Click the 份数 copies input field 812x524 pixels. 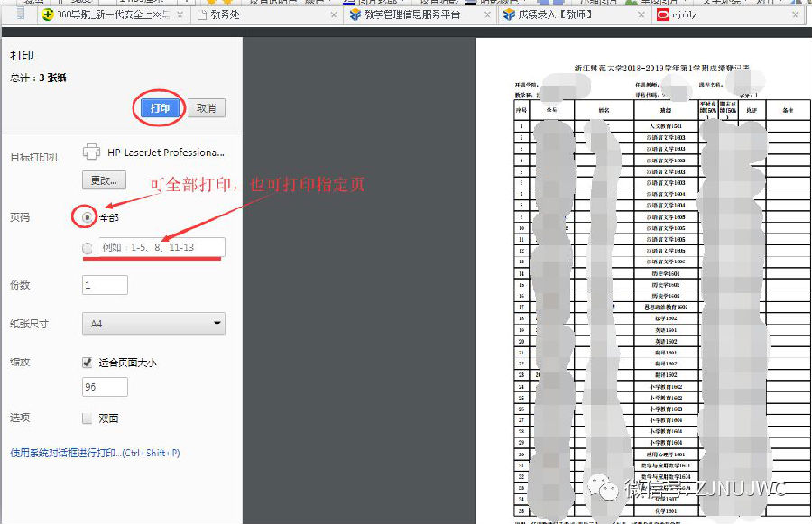pos(104,282)
